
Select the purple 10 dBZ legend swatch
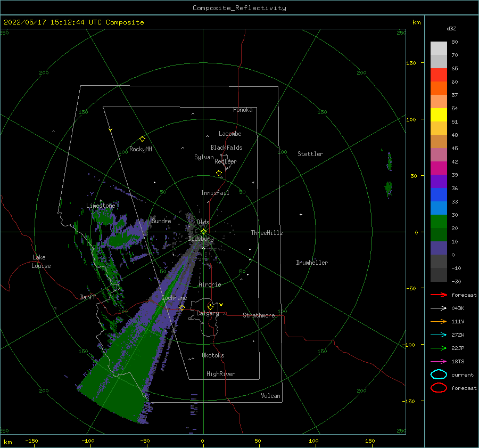[439, 248]
